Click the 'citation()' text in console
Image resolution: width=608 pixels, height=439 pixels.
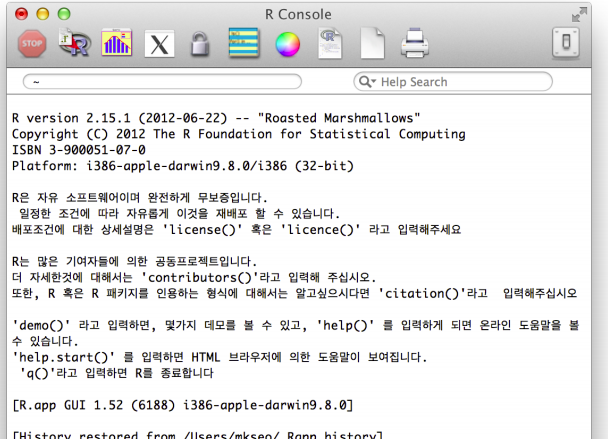pos(423,294)
